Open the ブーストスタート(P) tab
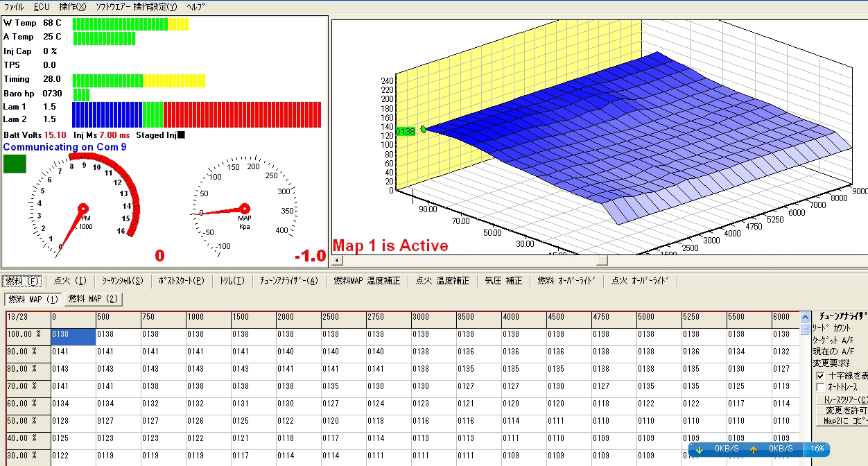Viewport: 868px width, 466px height. [x=181, y=281]
